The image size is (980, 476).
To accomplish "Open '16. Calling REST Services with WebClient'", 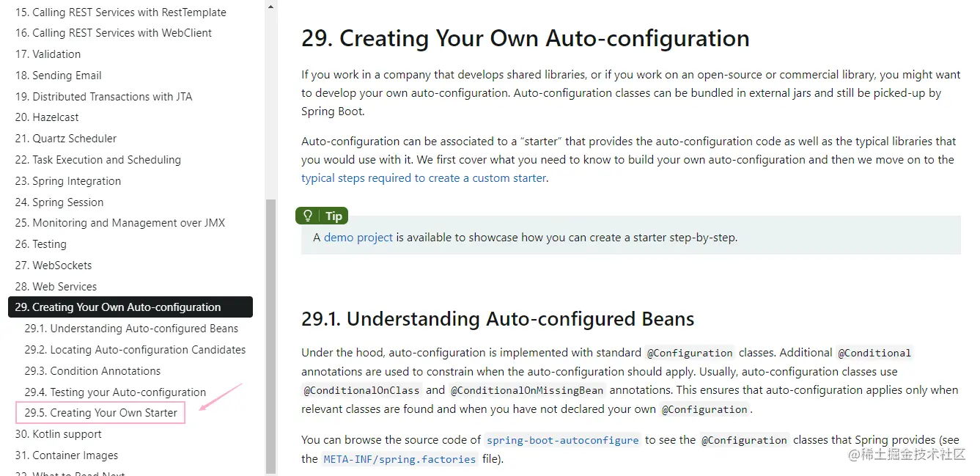I will click(113, 33).
